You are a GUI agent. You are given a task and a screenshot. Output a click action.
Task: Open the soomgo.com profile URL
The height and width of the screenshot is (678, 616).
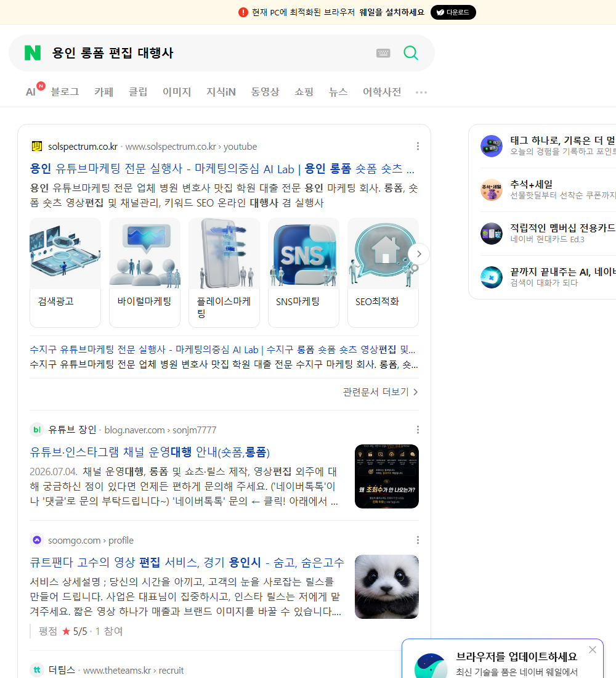[91, 540]
